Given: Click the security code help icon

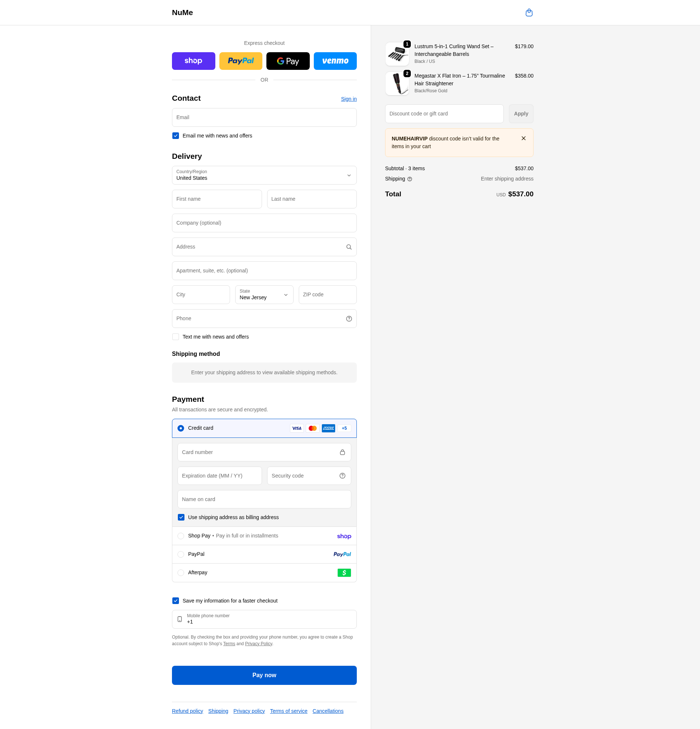Looking at the screenshot, I should 342,476.
